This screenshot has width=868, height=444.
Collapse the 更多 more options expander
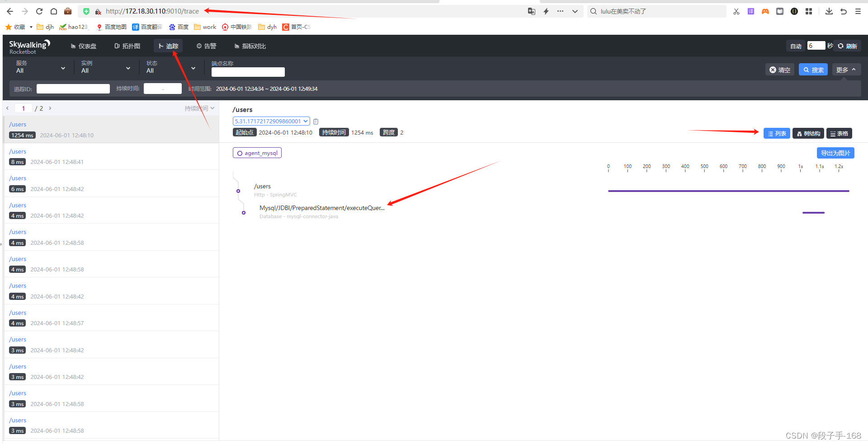[x=846, y=70]
